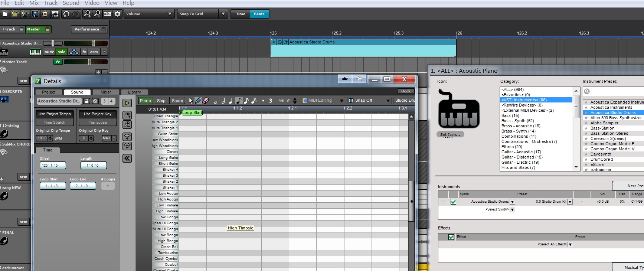Toggle solo on Acoustica Studio Drums track
This screenshot has width=644, height=271.
pos(62,52)
